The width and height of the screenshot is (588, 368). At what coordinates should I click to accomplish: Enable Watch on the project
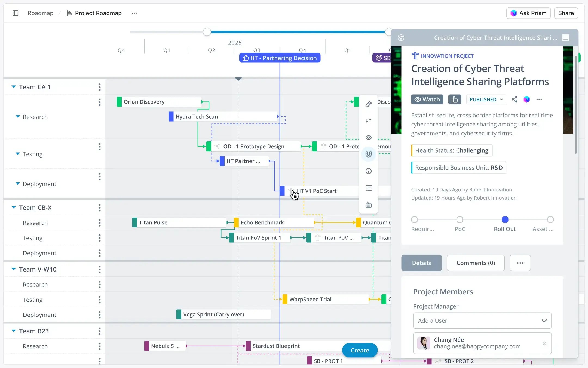(x=427, y=99)
